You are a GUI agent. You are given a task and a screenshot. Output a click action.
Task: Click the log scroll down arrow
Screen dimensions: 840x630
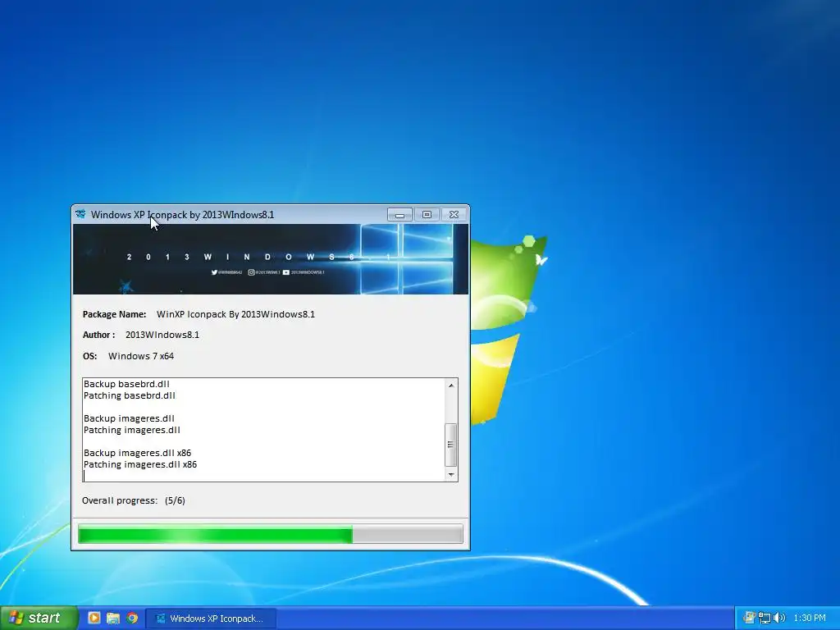point(451,475)
